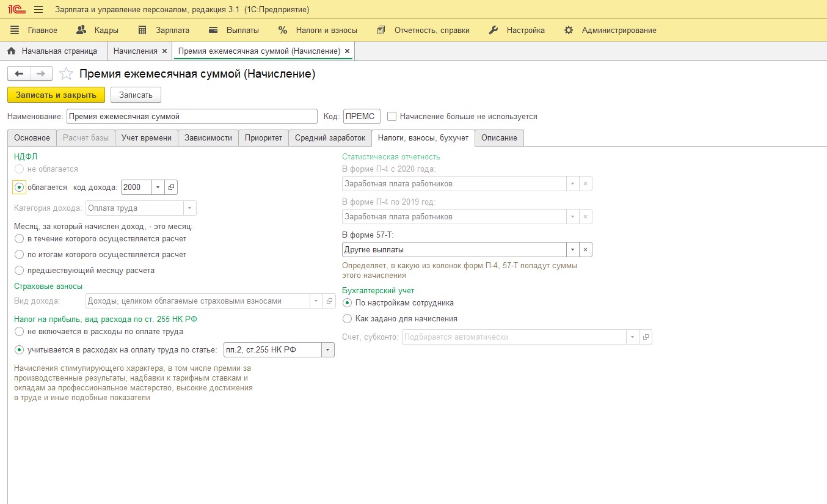Open the 'Зарплата' section
827x504 pixels.
point(164,30)
